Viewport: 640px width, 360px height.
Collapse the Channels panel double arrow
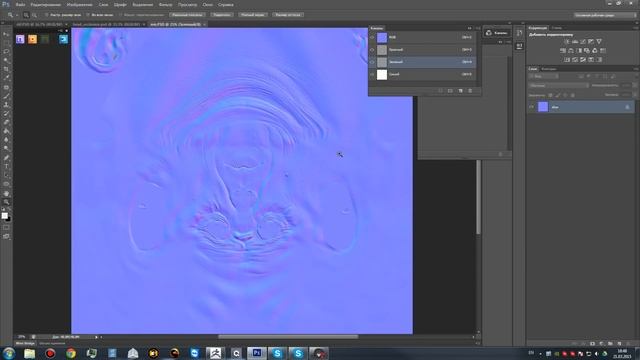(x=469, y=28)
